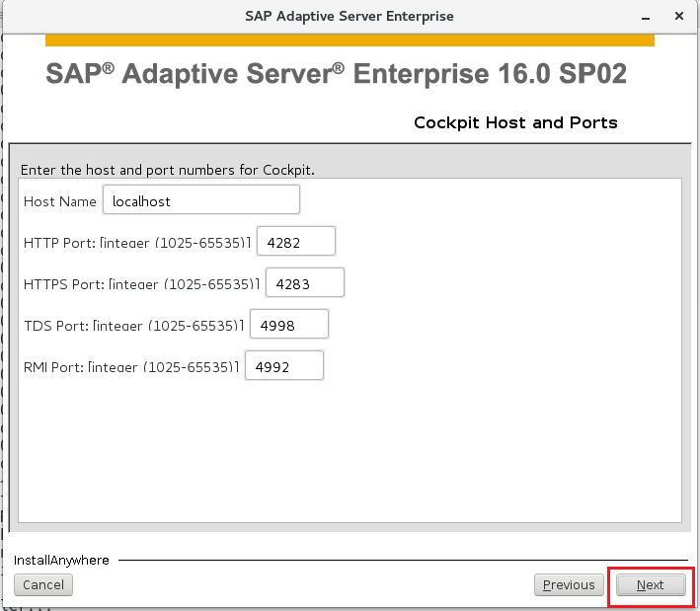700x611 pixels.
Task: Click the Next button
Action: pyautogui.click(x=651, y=584)
